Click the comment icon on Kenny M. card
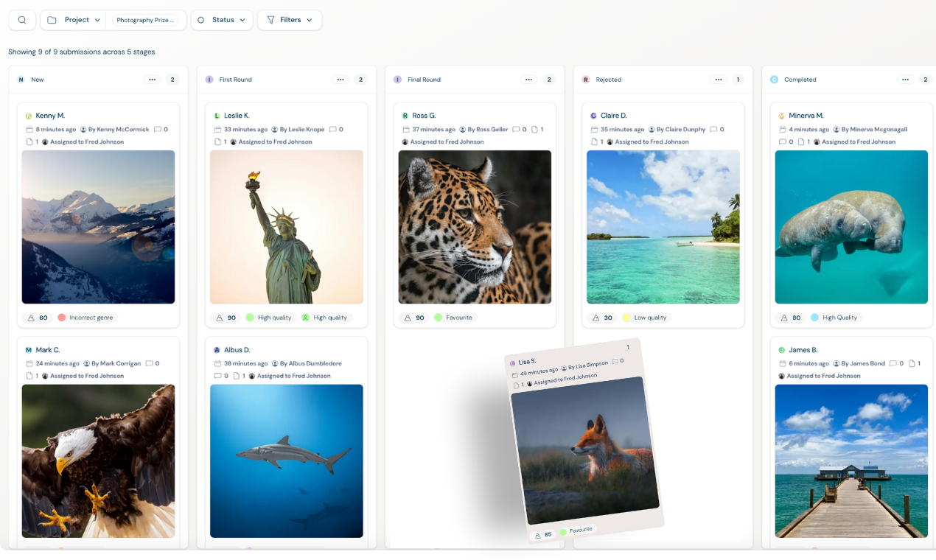Screen dimensions: 936x560 158,130
